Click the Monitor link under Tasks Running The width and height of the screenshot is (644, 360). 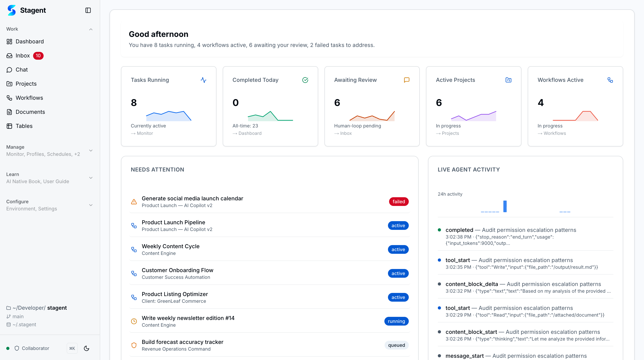(x=142, y=133)
